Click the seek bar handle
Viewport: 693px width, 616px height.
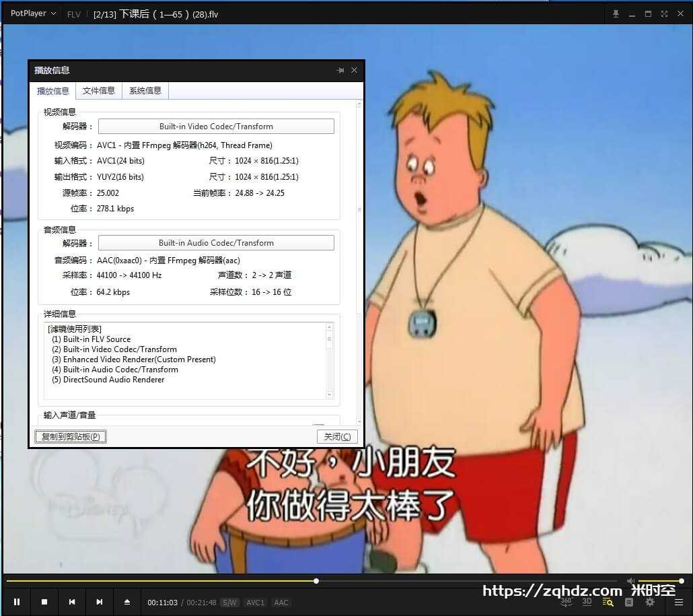(x=316, y=580)
